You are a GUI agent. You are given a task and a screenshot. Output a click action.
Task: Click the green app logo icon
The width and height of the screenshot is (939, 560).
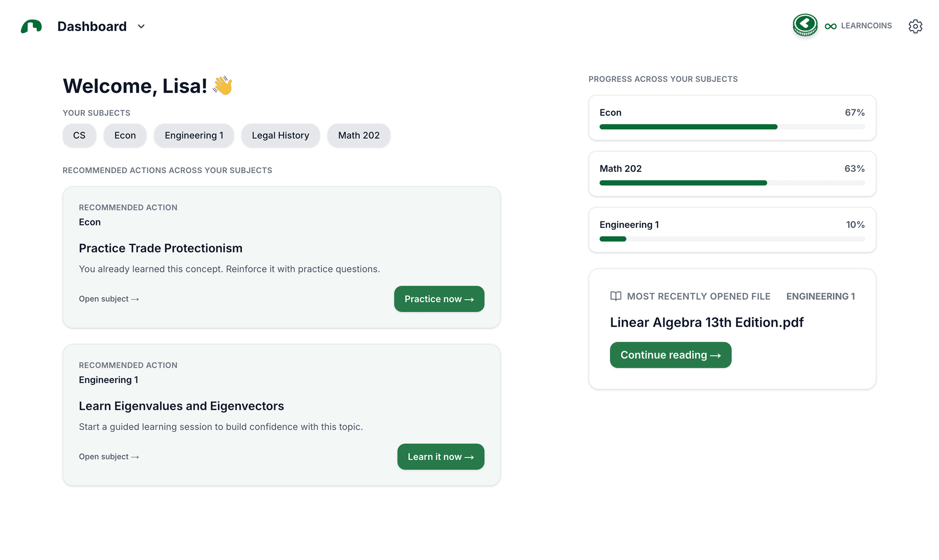click(31, 27)
